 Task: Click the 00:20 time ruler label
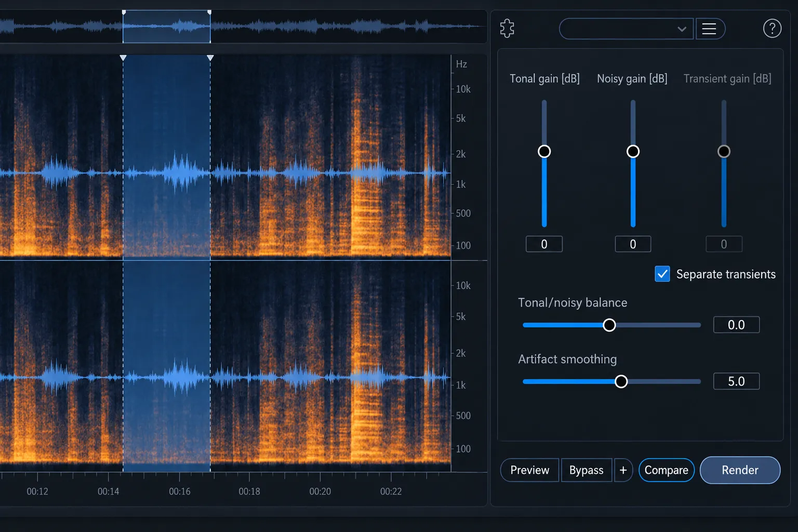click(x=320, y=491)
